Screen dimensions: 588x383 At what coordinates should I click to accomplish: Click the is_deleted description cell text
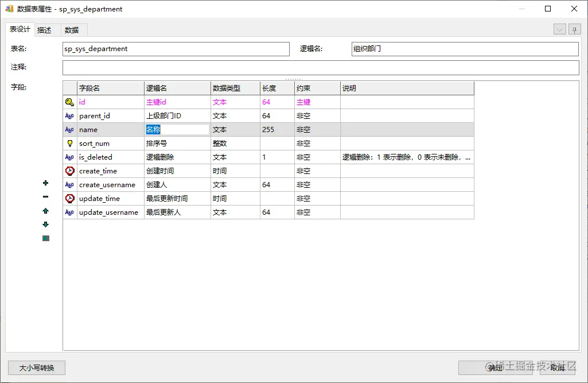[406, 157]
